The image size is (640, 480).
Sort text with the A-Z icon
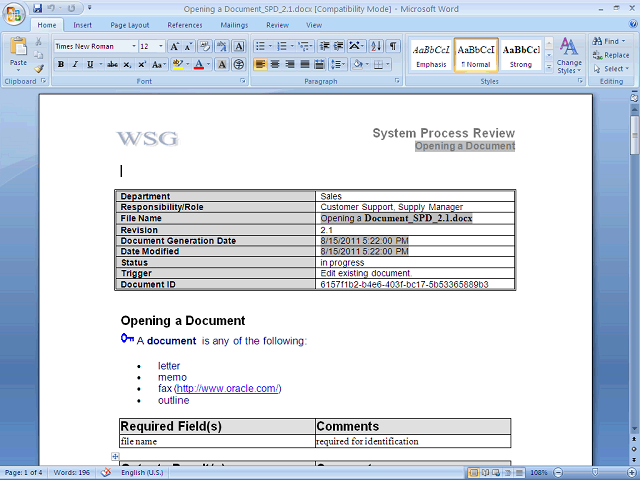[376, 47]
